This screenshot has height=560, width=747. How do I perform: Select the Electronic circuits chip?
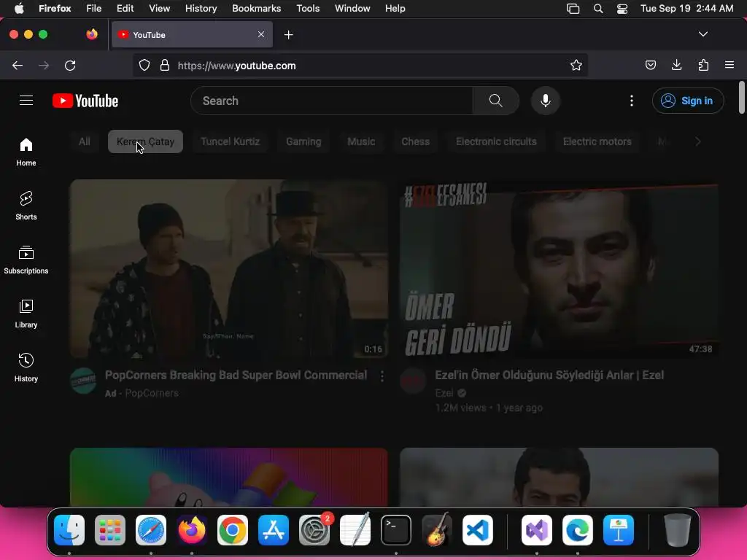tap(496, 141)
